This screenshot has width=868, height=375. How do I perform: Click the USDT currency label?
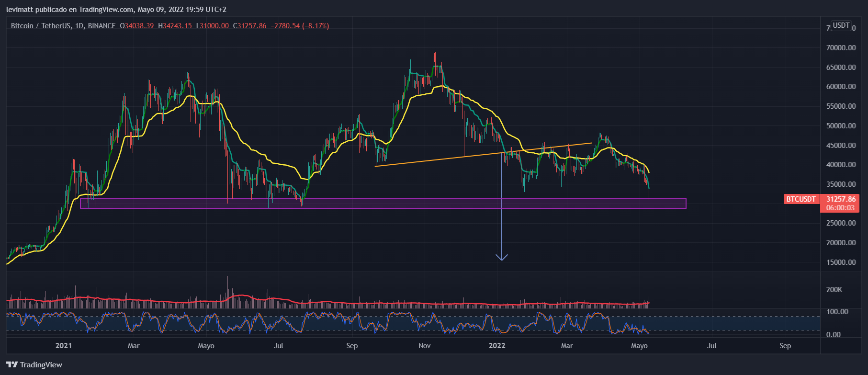[841, 25]
